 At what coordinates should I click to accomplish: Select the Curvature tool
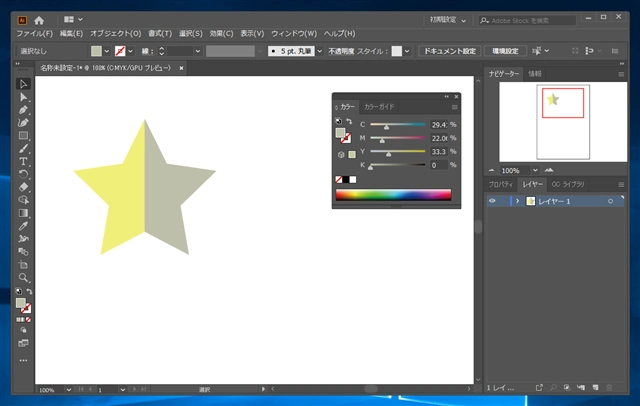tap(23, 122)
